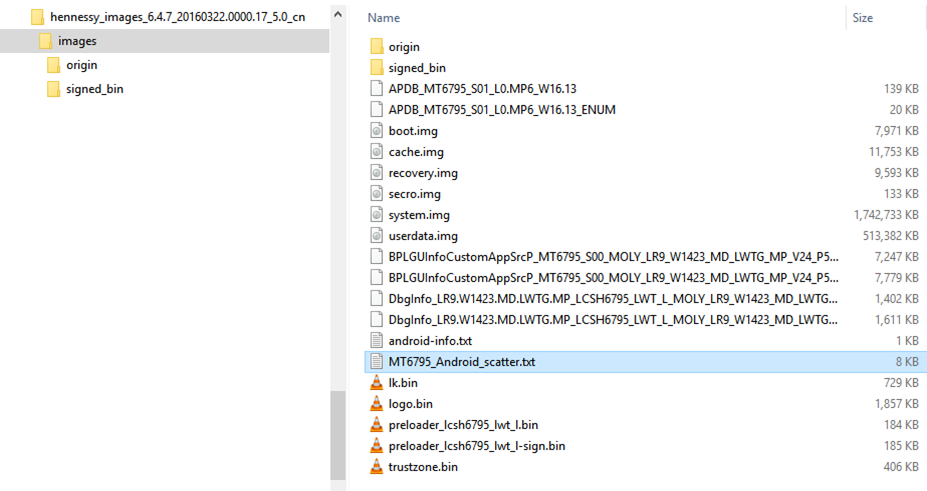Click the 513,382 KB size value
Screen dimensions: 927x491
(x=891, y=236)
